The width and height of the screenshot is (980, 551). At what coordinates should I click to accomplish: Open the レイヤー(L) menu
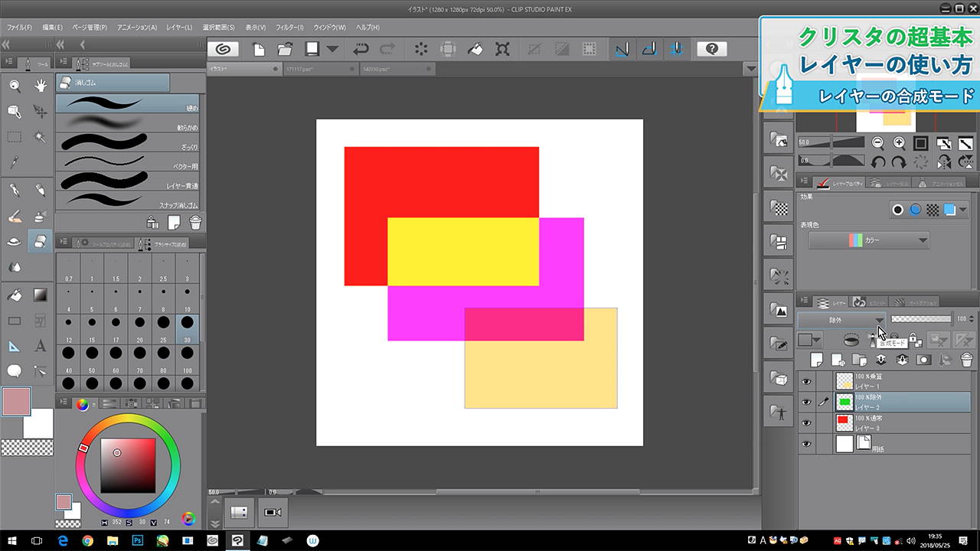pos(179,28)
